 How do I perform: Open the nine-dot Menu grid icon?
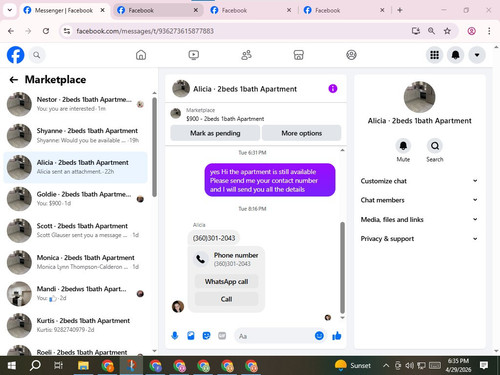(x=434, y=55)
